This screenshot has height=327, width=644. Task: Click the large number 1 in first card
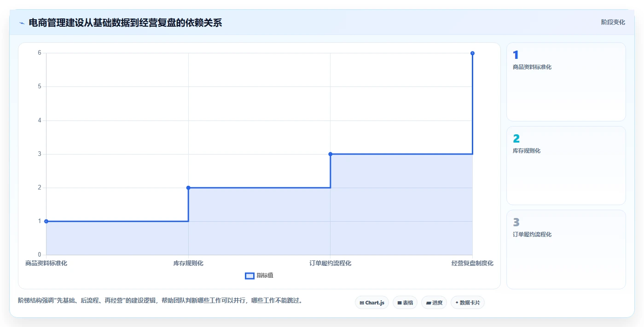pyautogui.click(x=516, y=55)
